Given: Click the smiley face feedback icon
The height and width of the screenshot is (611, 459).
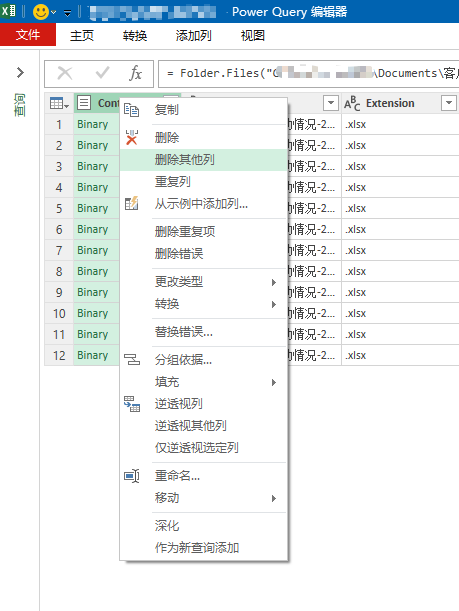Looking at the screenshot, I should (41, 12).
